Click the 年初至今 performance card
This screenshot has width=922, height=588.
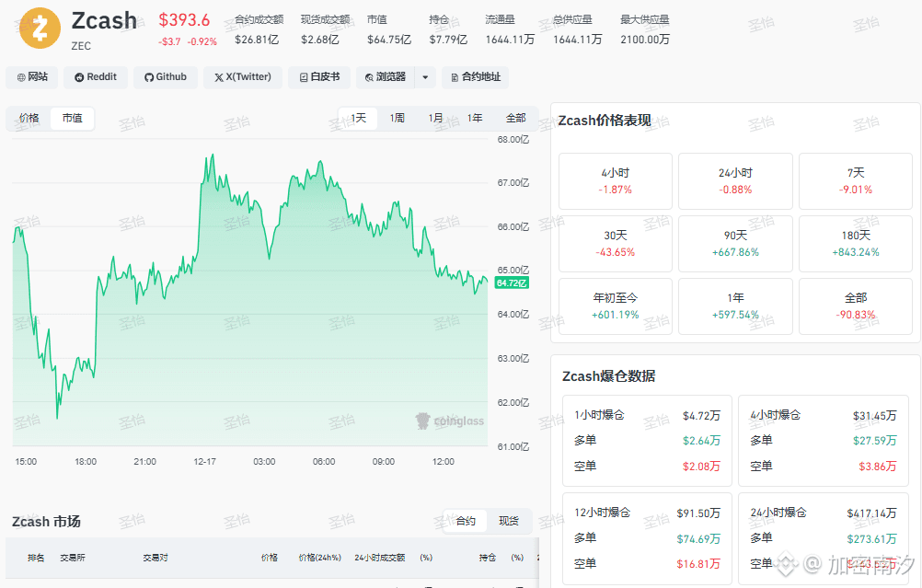[615, 306]
